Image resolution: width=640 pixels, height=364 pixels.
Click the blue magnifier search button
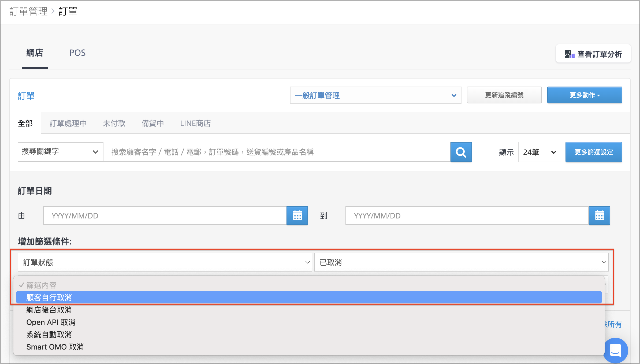point(461,152)
